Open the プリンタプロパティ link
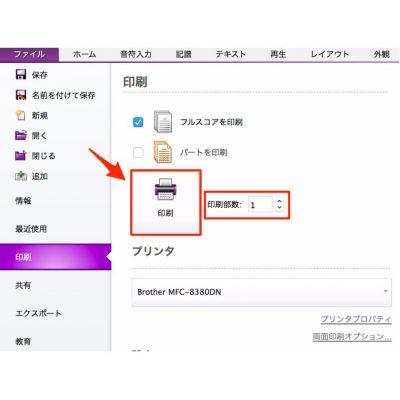Viewport: 400px width, 400px height. tap(356, 319)
